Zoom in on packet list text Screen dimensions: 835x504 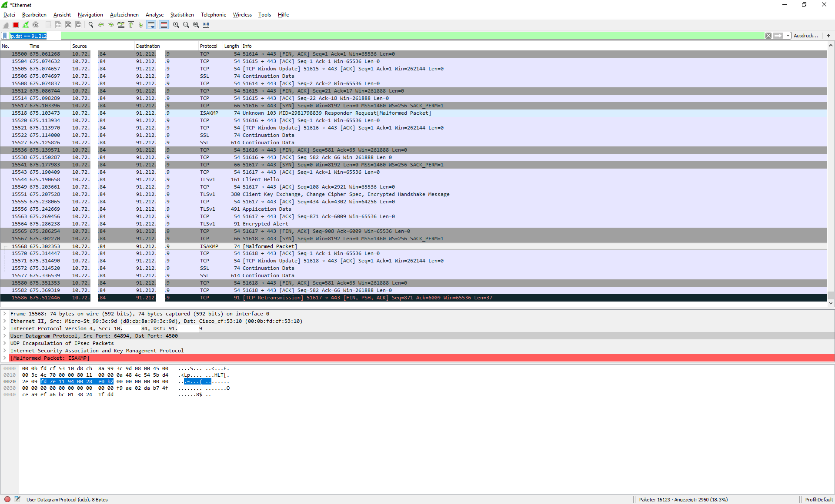[x=176, y=25]
